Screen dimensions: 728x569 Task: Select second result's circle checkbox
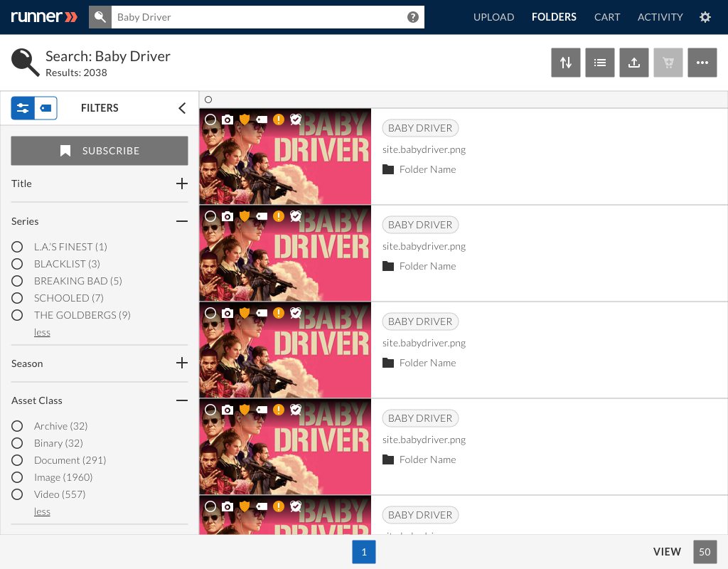[210, 216]
